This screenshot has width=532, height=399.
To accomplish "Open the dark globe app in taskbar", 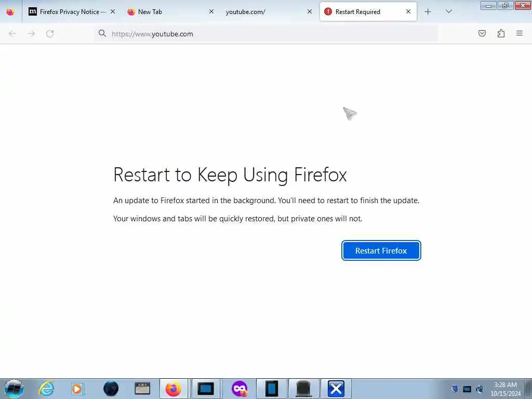I will click(x=111, y=389).
